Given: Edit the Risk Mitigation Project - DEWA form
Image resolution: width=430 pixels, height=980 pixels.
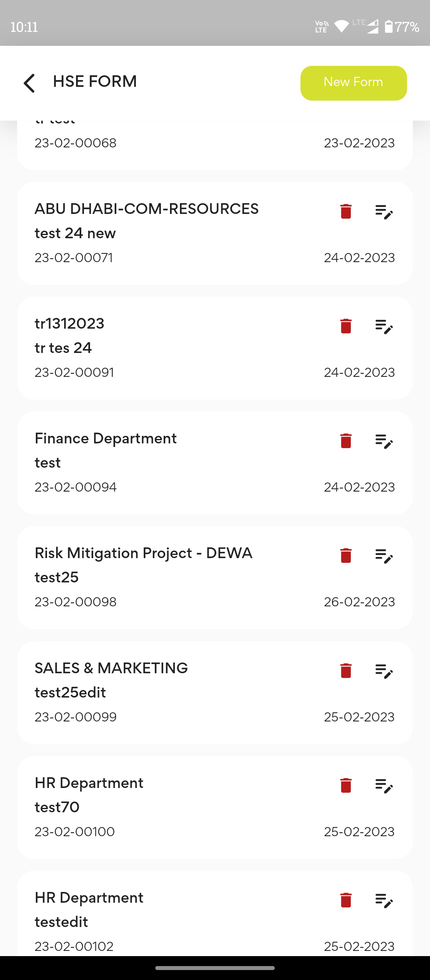Looking at the screenshot, I should click(384, 556).
